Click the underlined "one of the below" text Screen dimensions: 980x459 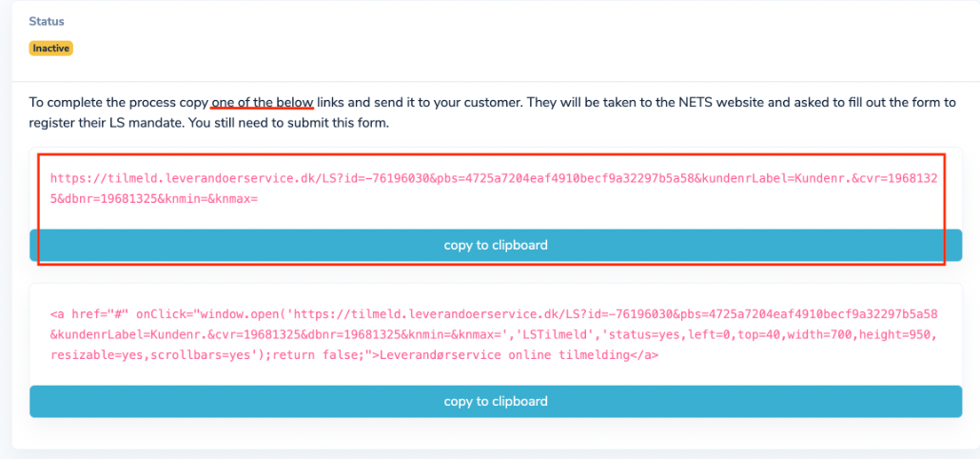pos(263,102)
